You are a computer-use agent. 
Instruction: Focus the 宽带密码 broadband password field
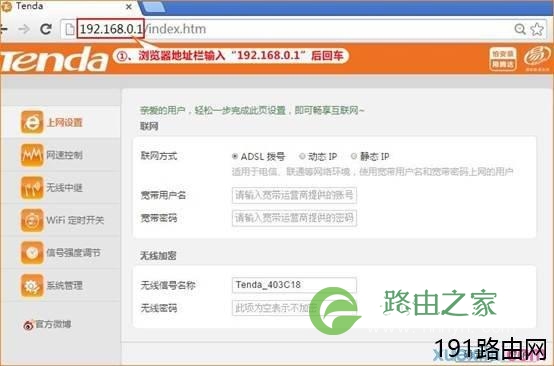click(294, 218)
